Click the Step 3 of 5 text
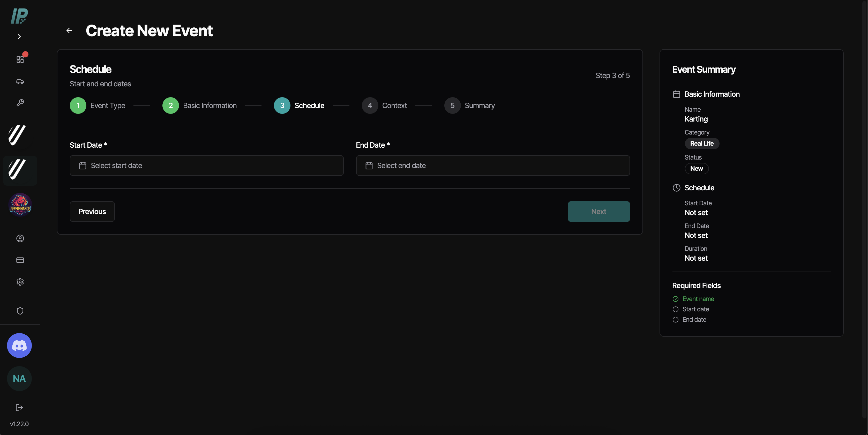868x435 pixels. pos(612,76)
